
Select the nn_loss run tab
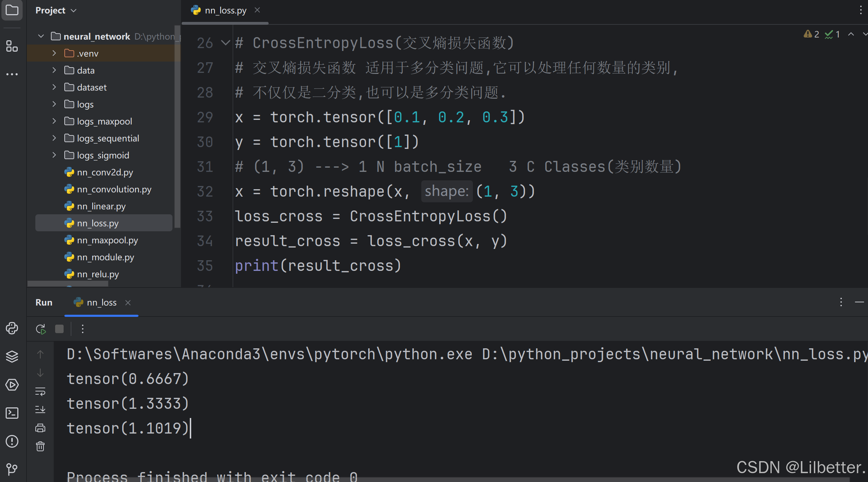(x=101, y=303)
